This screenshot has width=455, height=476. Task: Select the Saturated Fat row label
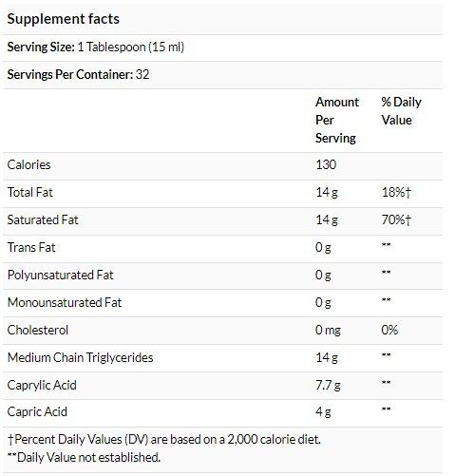coord(43,219)
